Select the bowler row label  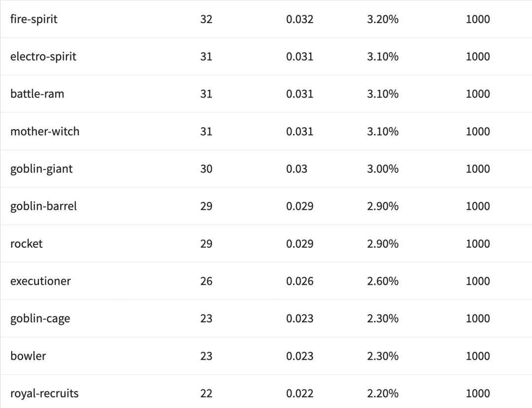pyautogui.click(x=28, y=356)
